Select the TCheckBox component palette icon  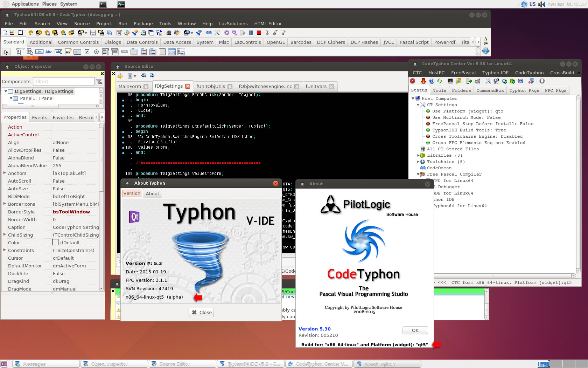87,52
